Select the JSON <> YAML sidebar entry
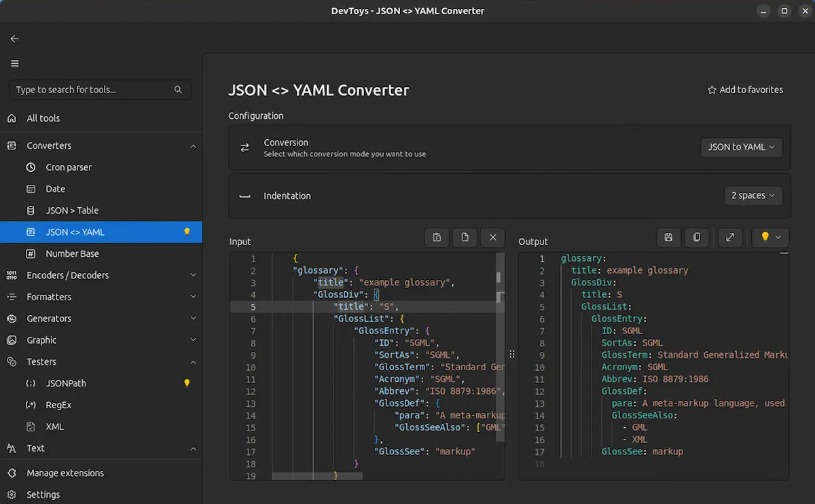Screen dimensions: 815x504 click(x=101, y=232)
